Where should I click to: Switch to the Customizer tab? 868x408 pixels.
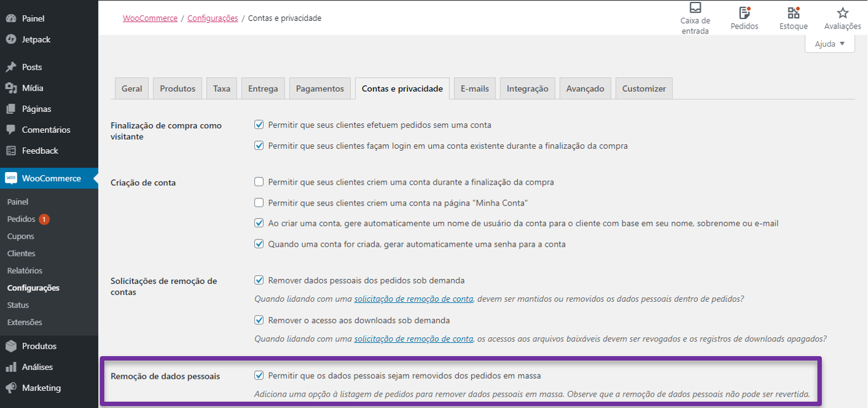644,89
